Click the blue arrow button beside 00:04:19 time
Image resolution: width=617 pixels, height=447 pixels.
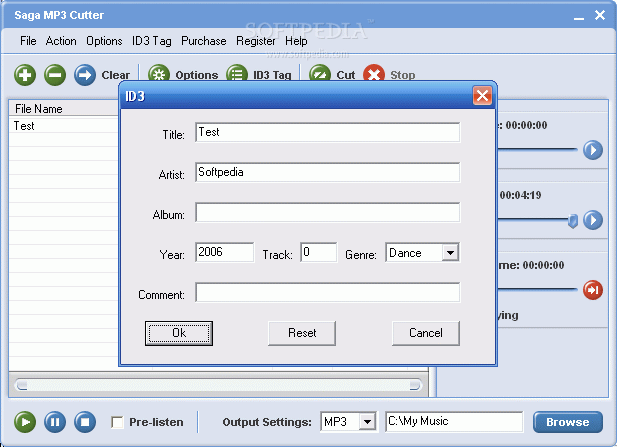coord(593,220)
